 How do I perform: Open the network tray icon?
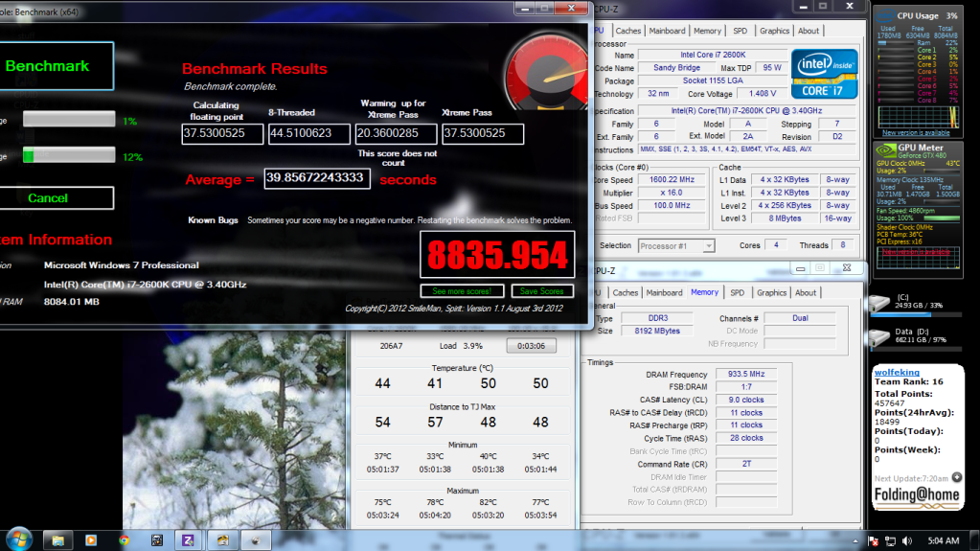[890, 541]
